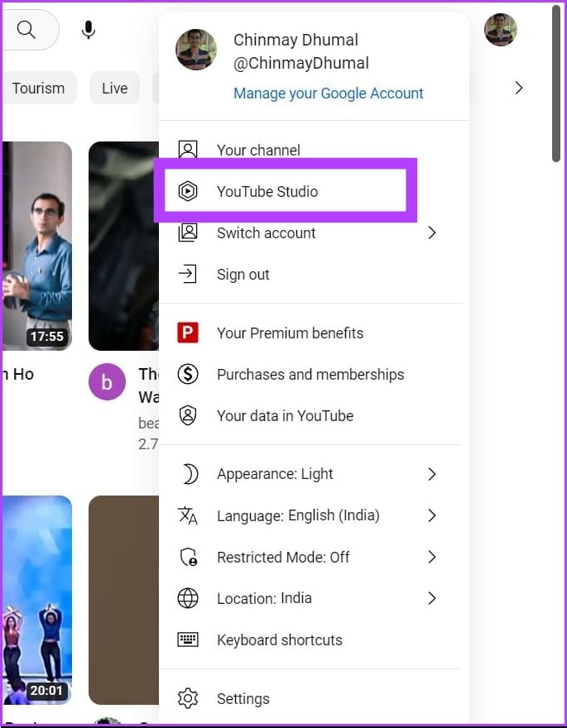The width and height of the screenshot is (567, 728).
Task: Expand the Switch account submenu arrow
Action: [432, 232]
